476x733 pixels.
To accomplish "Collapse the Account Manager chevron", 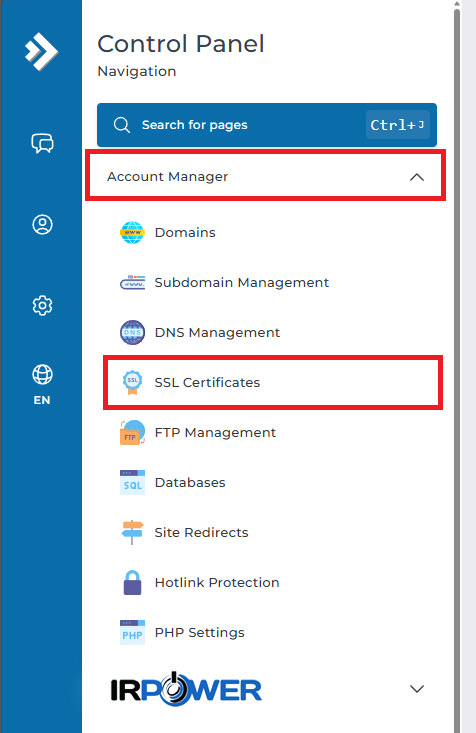I will (417, 177).
